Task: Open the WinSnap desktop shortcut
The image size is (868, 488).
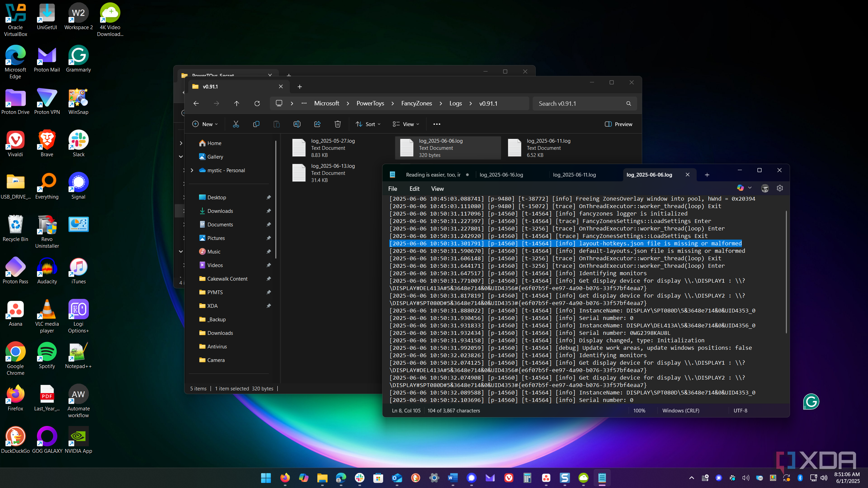Action: pos(78,102)
